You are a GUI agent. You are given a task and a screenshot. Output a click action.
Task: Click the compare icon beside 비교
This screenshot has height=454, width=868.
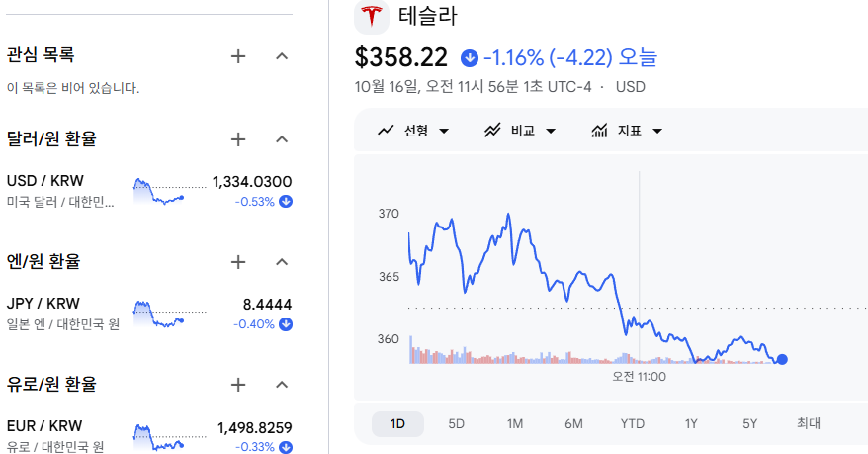tap(492, 131)
